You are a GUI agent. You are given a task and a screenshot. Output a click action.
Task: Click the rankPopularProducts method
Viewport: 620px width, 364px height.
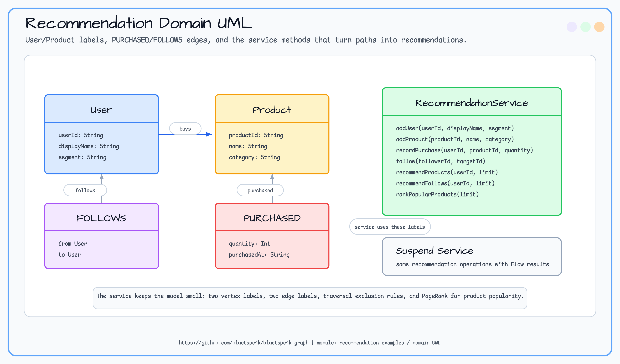pyautogui.click(x=437, y=195)
